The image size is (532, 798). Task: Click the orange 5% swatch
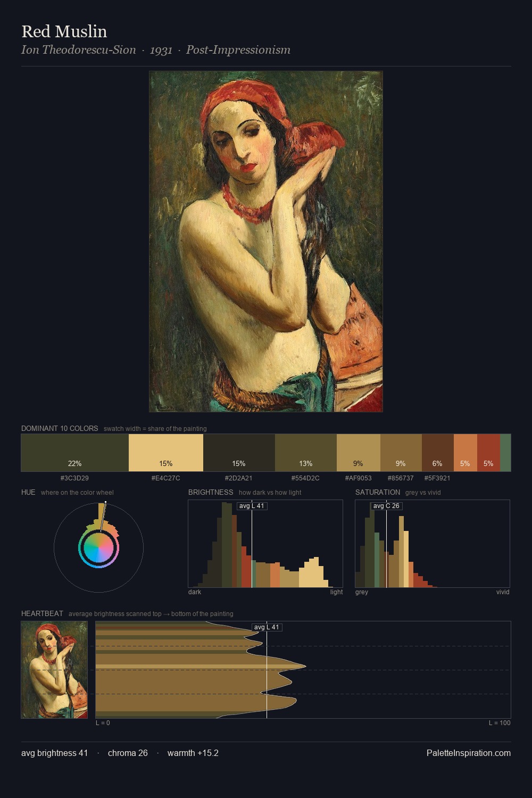point(465,453)
